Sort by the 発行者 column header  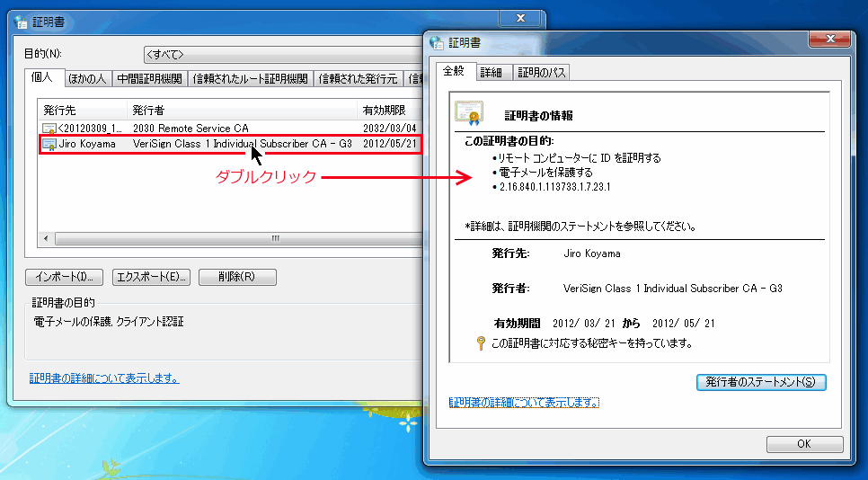[x=242, y=111]
